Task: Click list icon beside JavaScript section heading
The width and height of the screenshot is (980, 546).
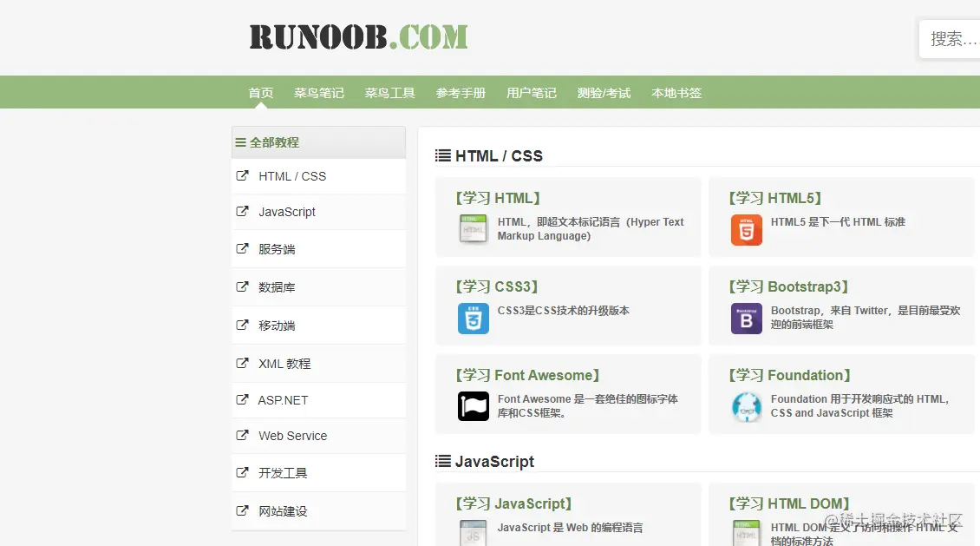Action: point(442,461)
